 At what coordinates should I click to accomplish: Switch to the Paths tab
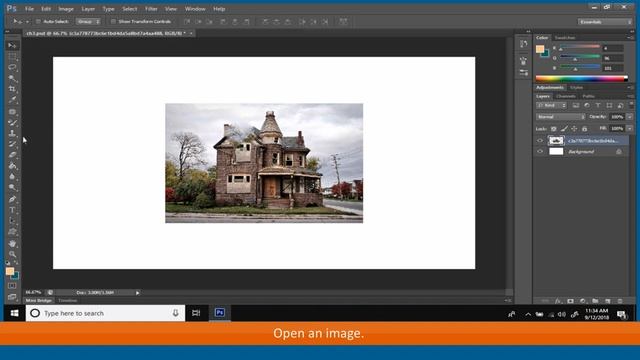(x=589, y=96)
